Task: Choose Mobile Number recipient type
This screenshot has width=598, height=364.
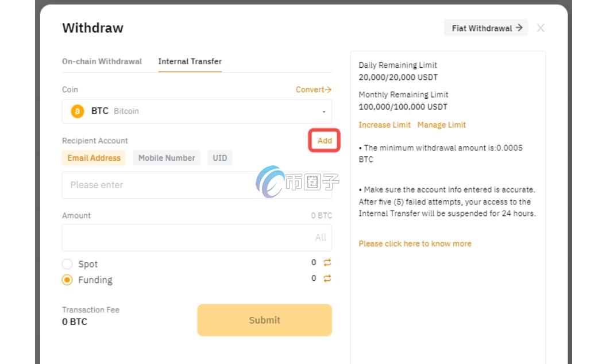Action: tap(167, 158)
